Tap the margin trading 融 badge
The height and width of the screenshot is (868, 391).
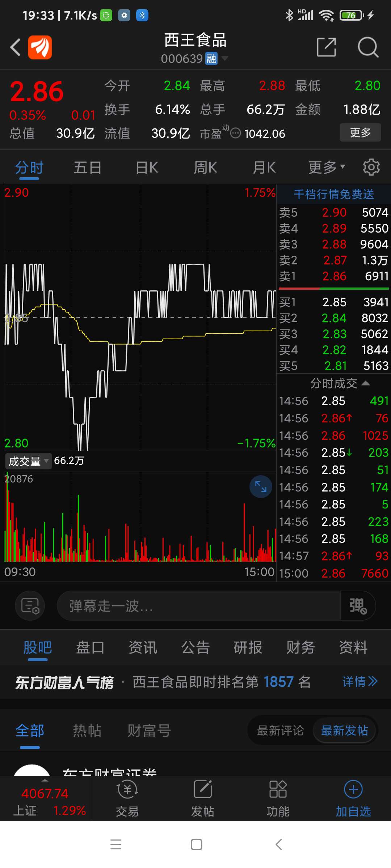click(211, 58)
